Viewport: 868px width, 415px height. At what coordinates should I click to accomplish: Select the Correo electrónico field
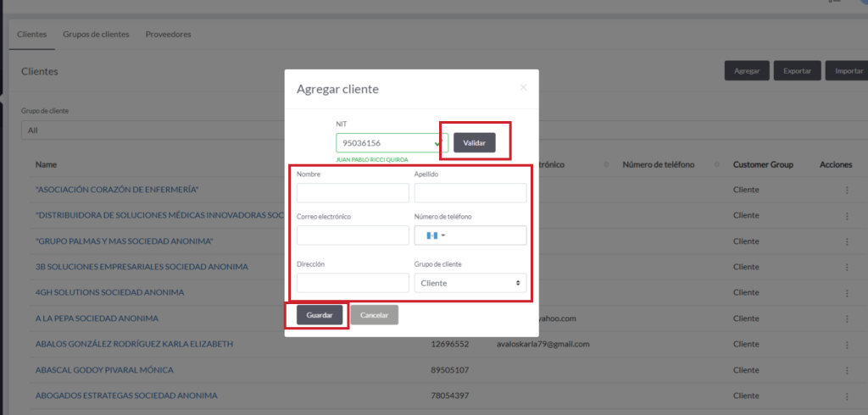tap(353, 235)
